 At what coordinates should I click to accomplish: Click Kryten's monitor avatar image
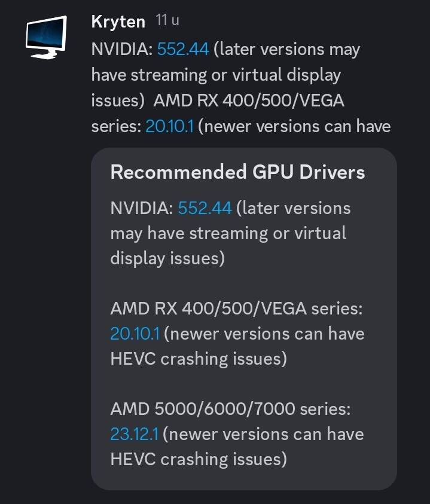(x=46, y=37)
